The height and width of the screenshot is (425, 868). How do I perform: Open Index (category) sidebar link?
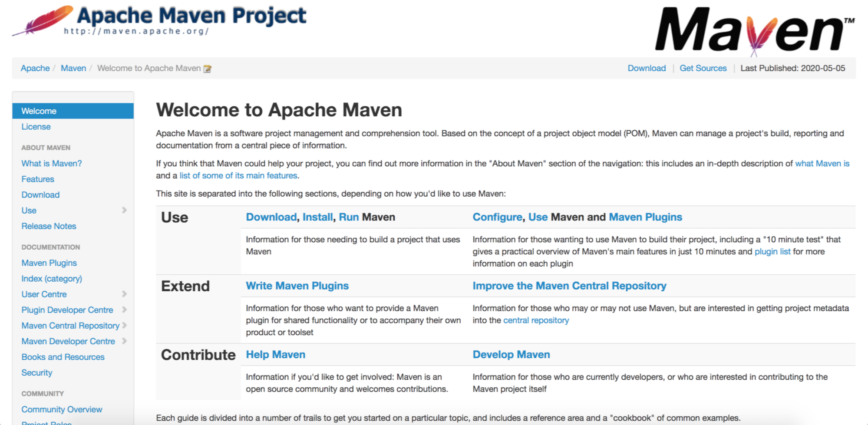52,278
